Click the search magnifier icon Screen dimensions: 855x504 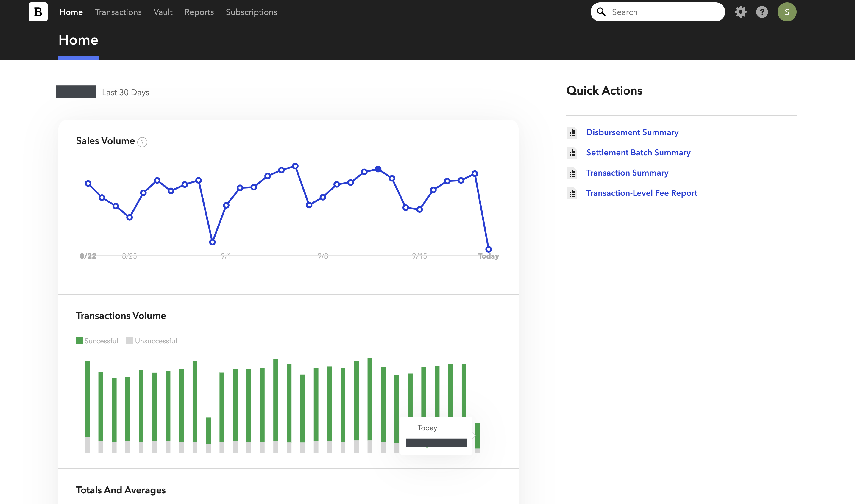[x=601, y=12]
